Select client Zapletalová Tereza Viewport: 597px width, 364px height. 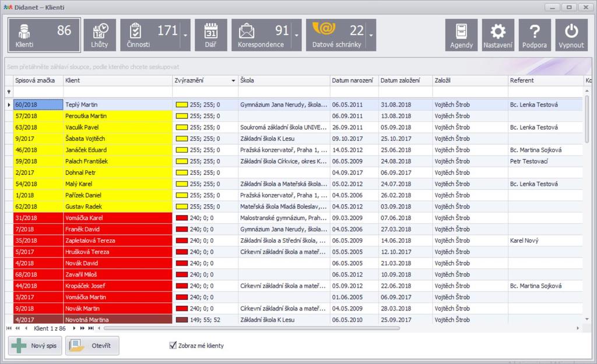pos(118,241)
